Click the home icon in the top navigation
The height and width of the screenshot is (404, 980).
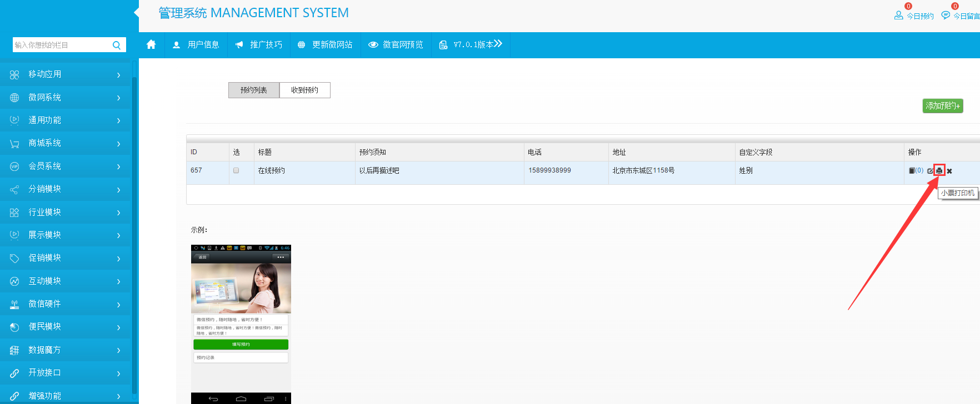pos(151,44)
